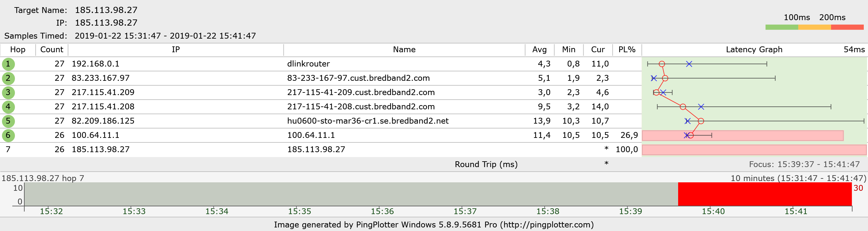Screen dimensions: 868x231
Task: Click the red packet loss region in the timeline
Action: point(765,194)
